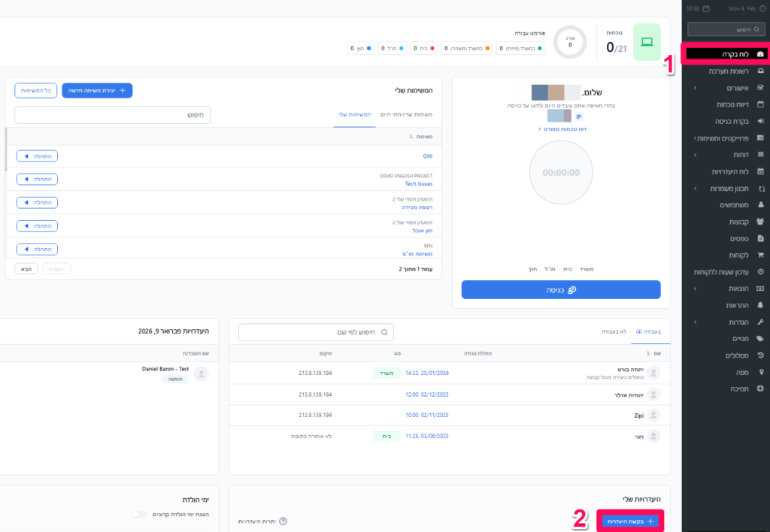Click the map pin icon for מפה
770x532 pixels.
pyautogui.click(x=761, y=372)
